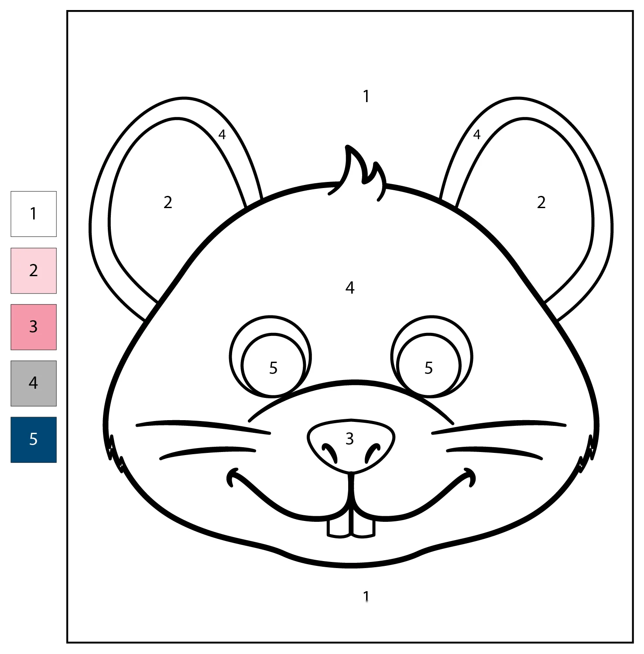Click the mouse's left front tooth
The height and width of the screenshot is (654, 644).
click(339, 528)
